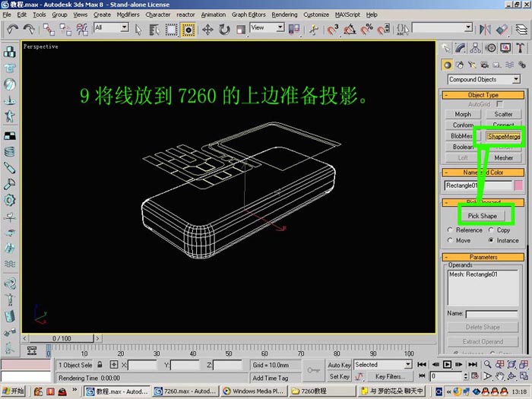Screen dimensions: 532x399
Task: Click the Redo arrow icon
Action: coord(29,30)
